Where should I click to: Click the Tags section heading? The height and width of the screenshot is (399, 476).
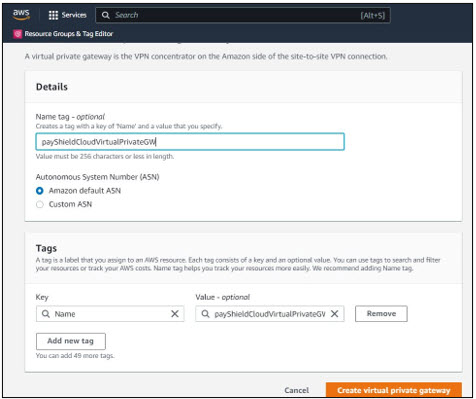click(x=46, y=248)
